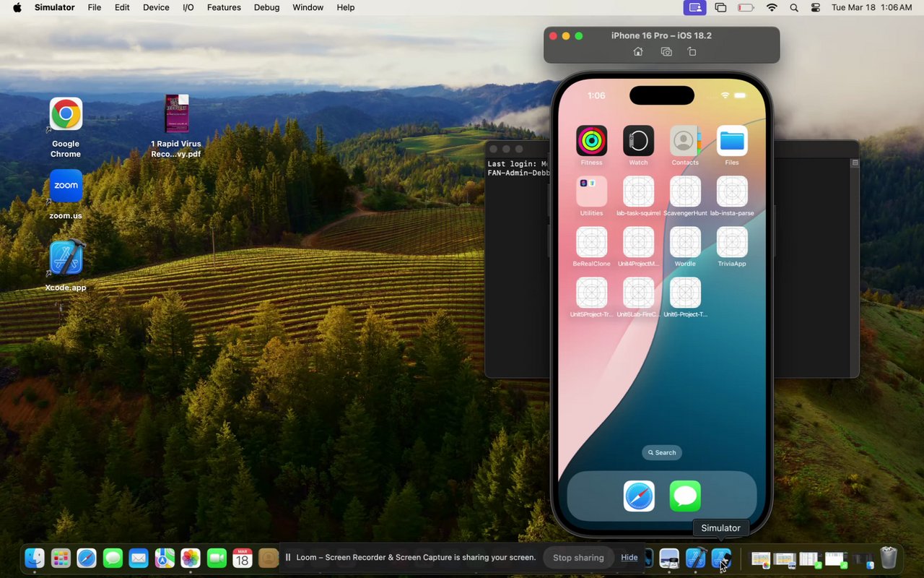Open the Unit4ProjectM app icon
This screenshot has width=924, height=578.
(638, 242)
